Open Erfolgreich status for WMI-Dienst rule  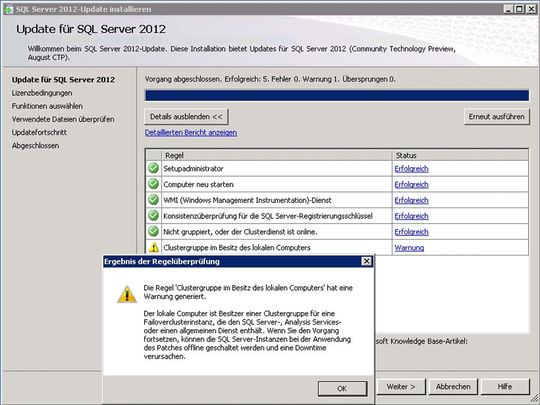point(412,200)
